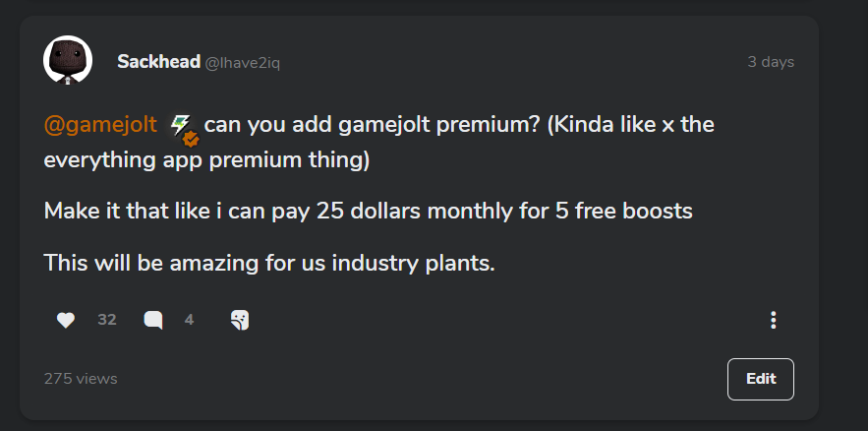Click the @Ihave2iq username handle
The image size is (868, 431).
point(243,64)
